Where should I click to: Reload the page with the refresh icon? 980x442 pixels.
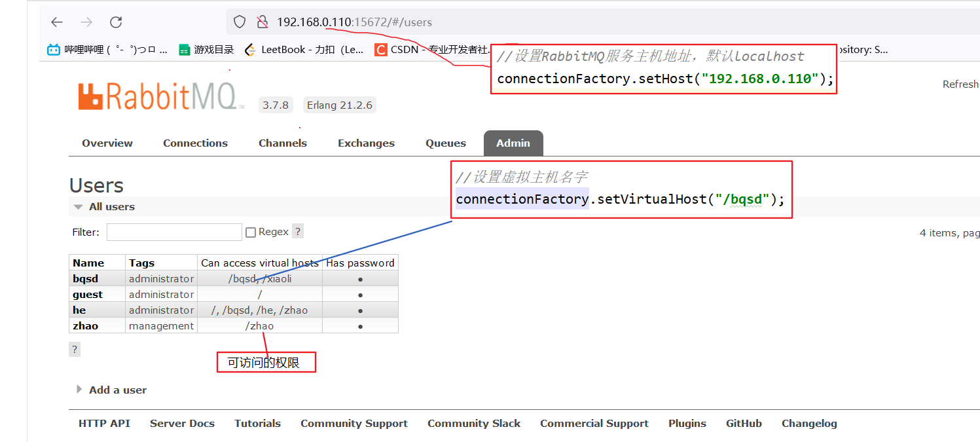(116, 22)
